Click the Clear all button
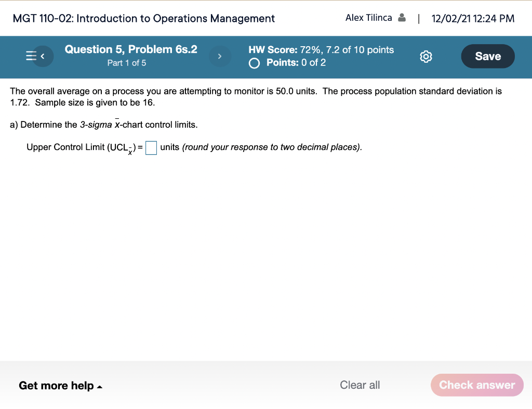 pos(360,385)
